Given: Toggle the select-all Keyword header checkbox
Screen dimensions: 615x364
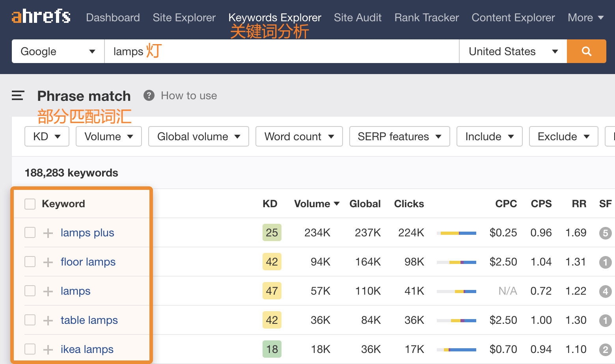Looking at the screenshot, I should point(30,204).
